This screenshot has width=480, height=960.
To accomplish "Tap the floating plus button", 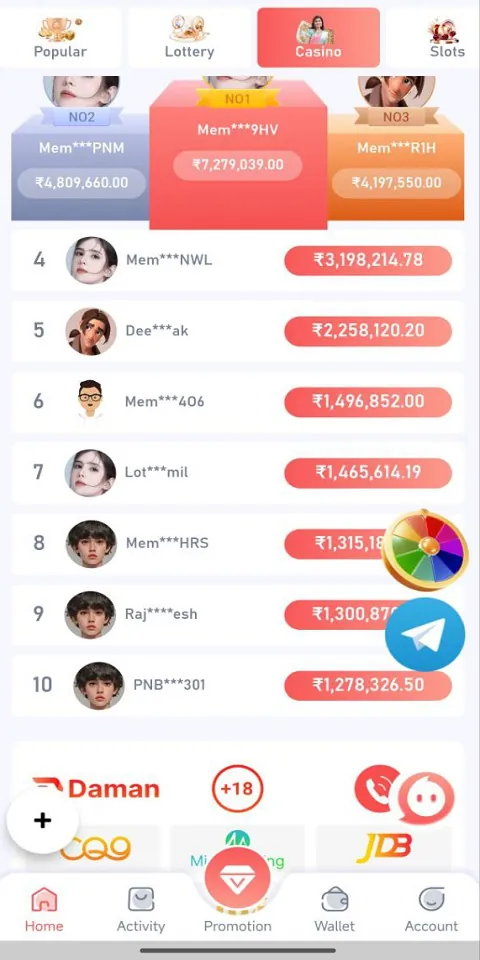I will tap(42, 820).
